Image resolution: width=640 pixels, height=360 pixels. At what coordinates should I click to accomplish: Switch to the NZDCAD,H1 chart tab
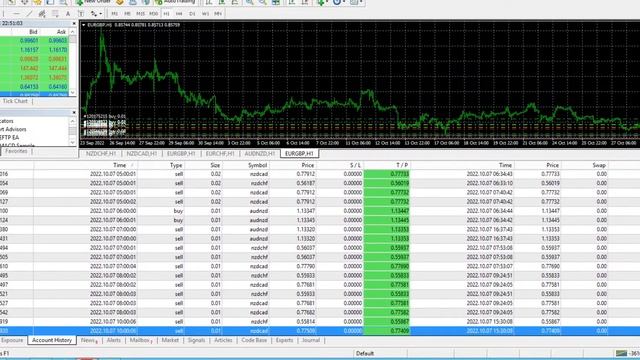[142, 153]
